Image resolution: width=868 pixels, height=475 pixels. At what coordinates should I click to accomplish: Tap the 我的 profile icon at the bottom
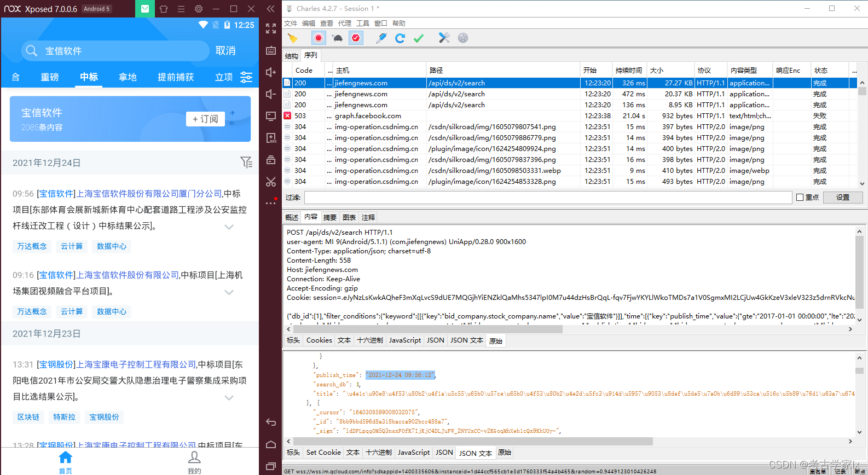194,462
